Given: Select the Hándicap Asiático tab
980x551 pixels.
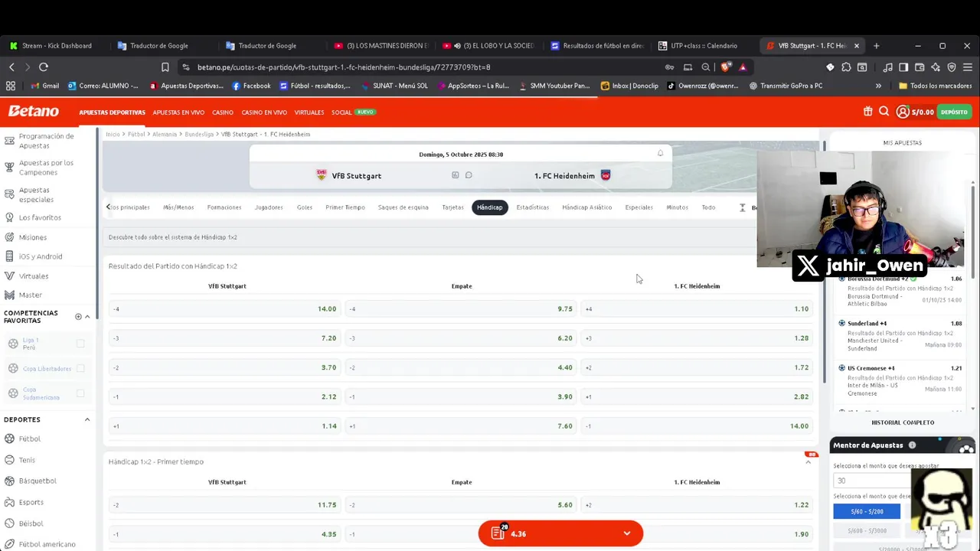Looking at the screenshot, I should click(x=587, y=207).
